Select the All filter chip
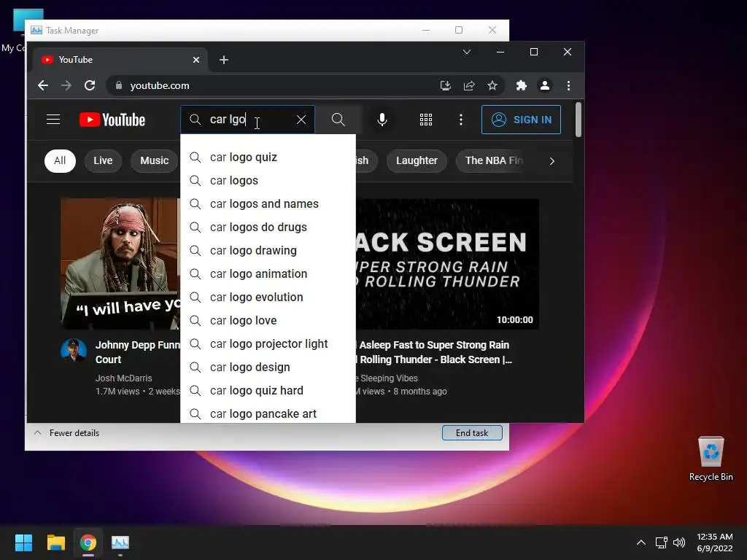This screenshot has height=560, width=747. [x=60, y=161]
